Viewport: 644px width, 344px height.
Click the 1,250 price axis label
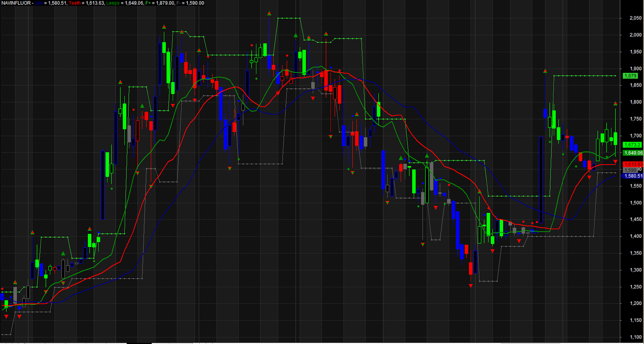pos(636,287)
